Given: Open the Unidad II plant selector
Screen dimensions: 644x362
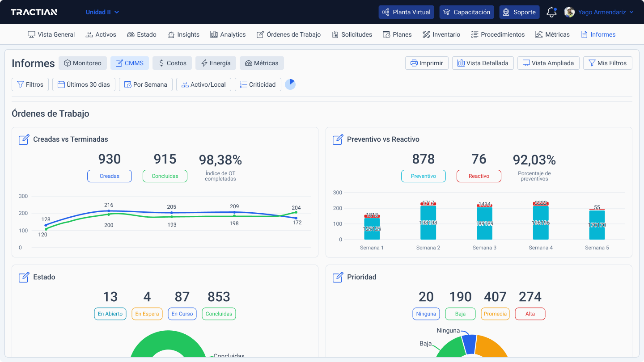Looking at the screenshot, I should coord(102,12).
